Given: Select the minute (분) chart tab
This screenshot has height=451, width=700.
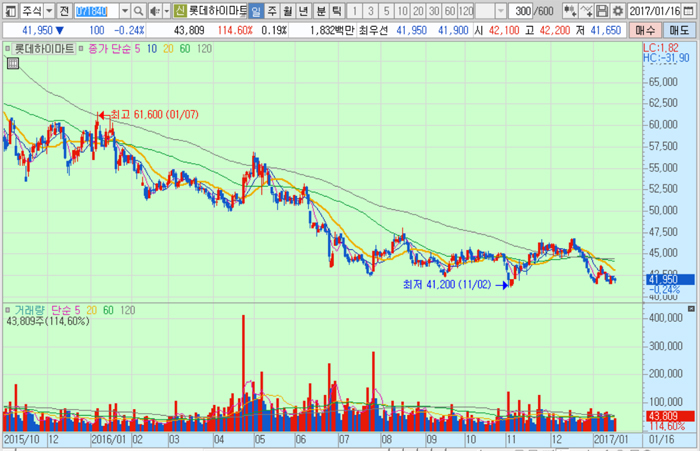Looking at the screenshot, I should (321, 11).
